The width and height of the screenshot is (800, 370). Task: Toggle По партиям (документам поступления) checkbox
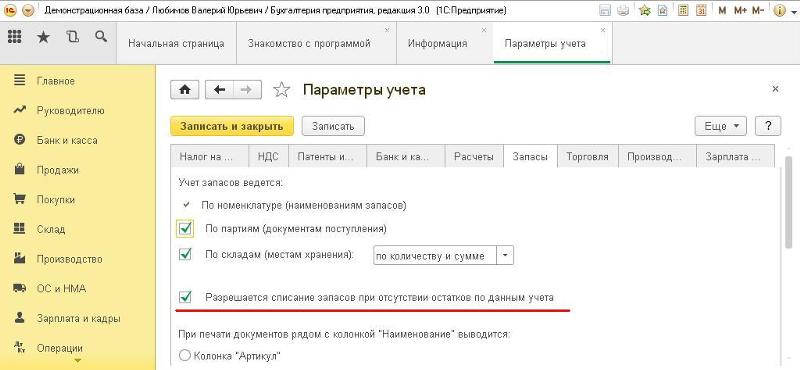coord(185,228)
